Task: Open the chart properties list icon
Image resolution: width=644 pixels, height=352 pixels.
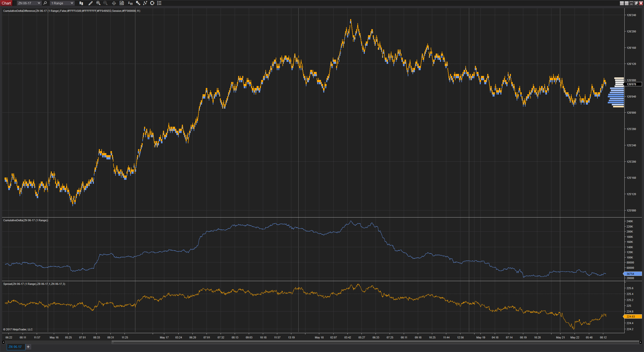Action: tap(159, 3)
